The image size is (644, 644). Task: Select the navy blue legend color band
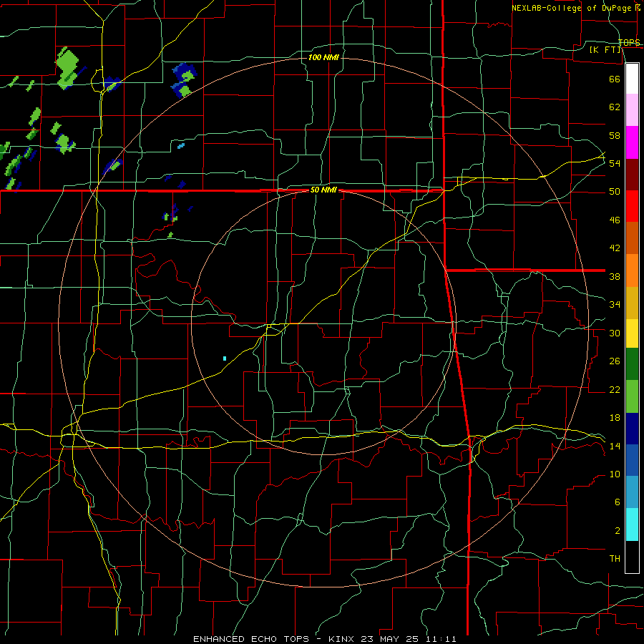click(x=632, y=429)
